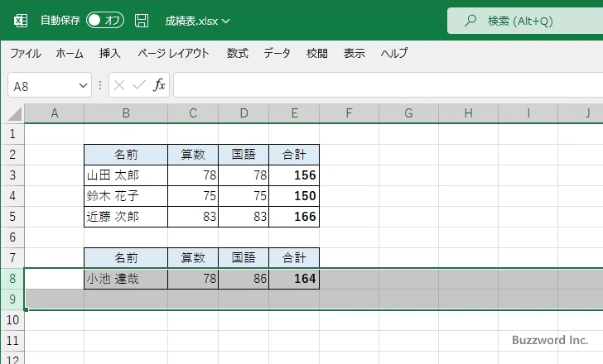Click the cell containing 近藤 次郎

126,217
